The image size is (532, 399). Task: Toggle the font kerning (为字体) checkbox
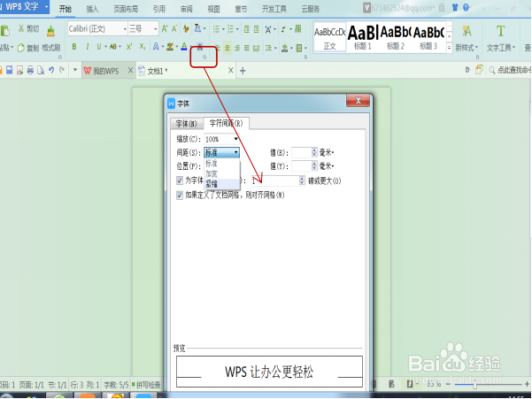tap(180, 180)
